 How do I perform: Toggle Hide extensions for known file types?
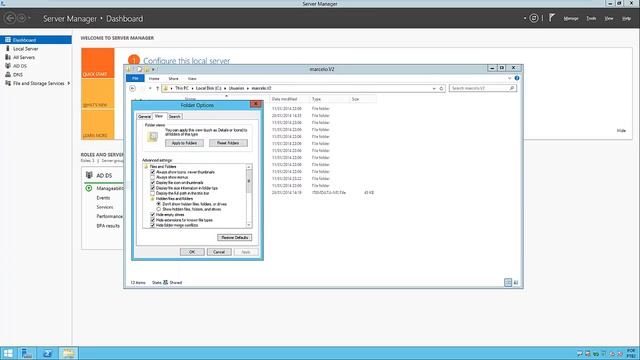(x=153, y=220)
